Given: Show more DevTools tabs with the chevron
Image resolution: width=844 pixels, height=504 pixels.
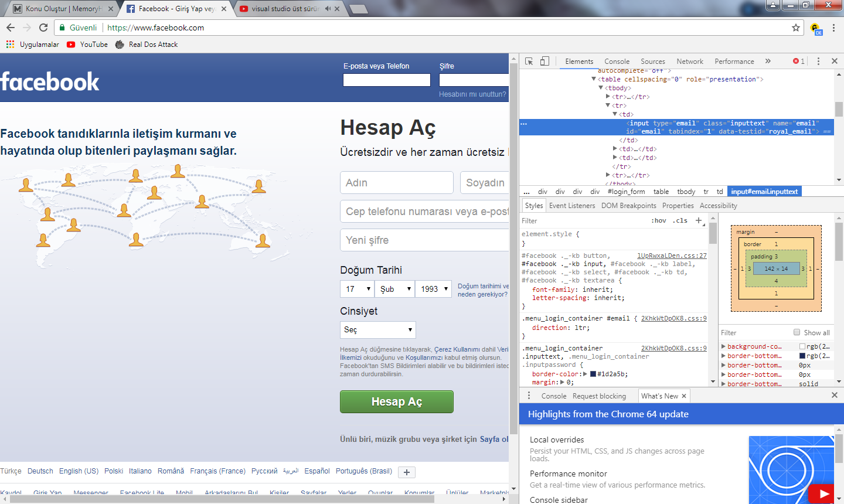Looking at the screenshot, I should pyautogui.click(x=768, y=61).
